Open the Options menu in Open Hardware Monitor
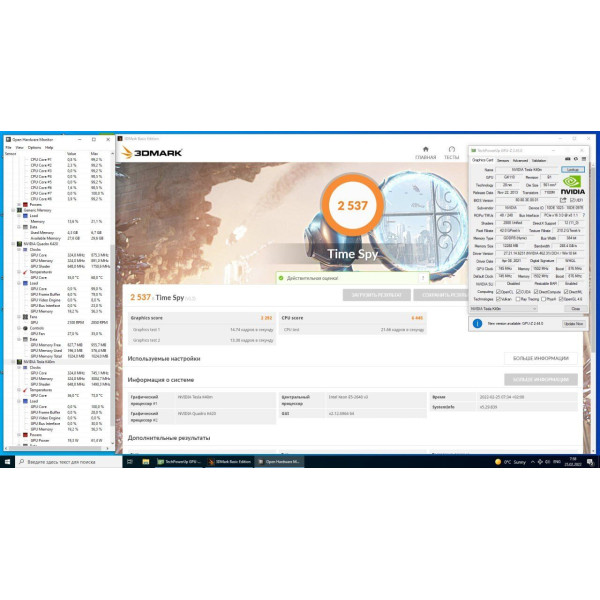 (x=34, y=147)
